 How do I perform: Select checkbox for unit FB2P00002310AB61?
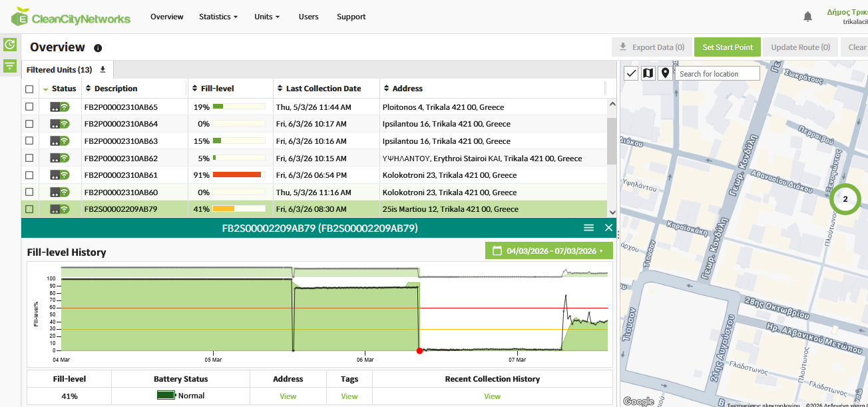pyautogui.click(x=29, y=175)
